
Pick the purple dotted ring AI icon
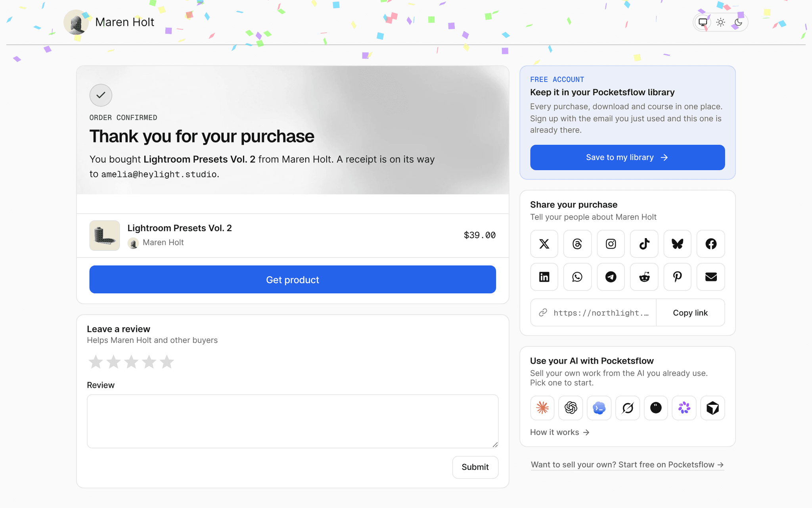684,408
